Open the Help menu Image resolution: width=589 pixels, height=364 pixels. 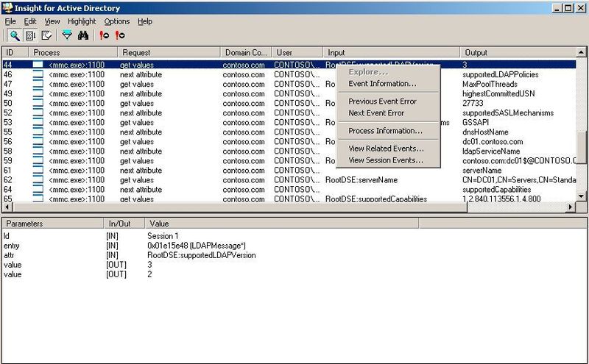(145, 21)
